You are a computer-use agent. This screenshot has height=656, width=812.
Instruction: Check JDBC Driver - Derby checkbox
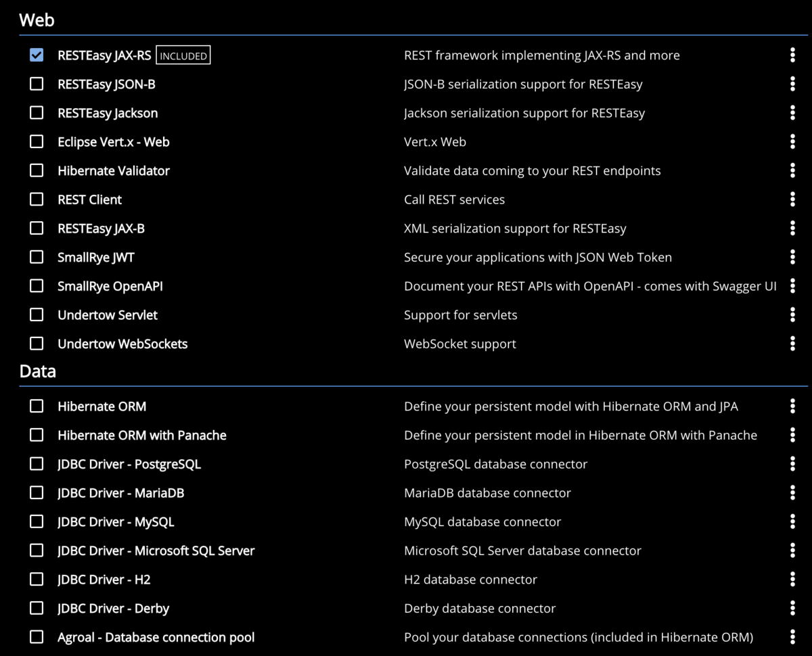[37, 608]
